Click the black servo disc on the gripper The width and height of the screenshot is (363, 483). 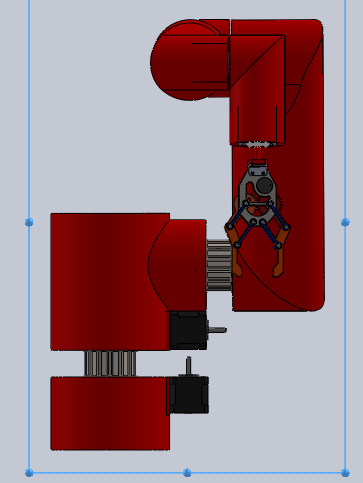(265, 185)
